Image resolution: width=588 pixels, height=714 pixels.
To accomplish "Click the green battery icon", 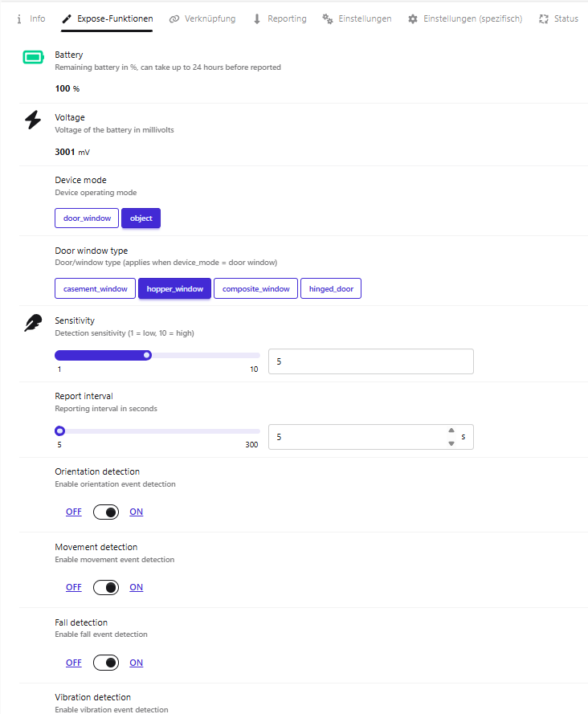I will (x=33, y=57).
